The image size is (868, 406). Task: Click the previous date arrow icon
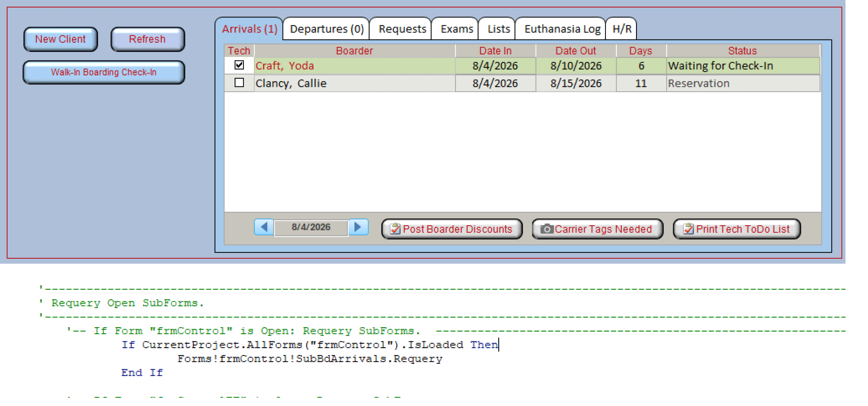click(x=264, y=227)
